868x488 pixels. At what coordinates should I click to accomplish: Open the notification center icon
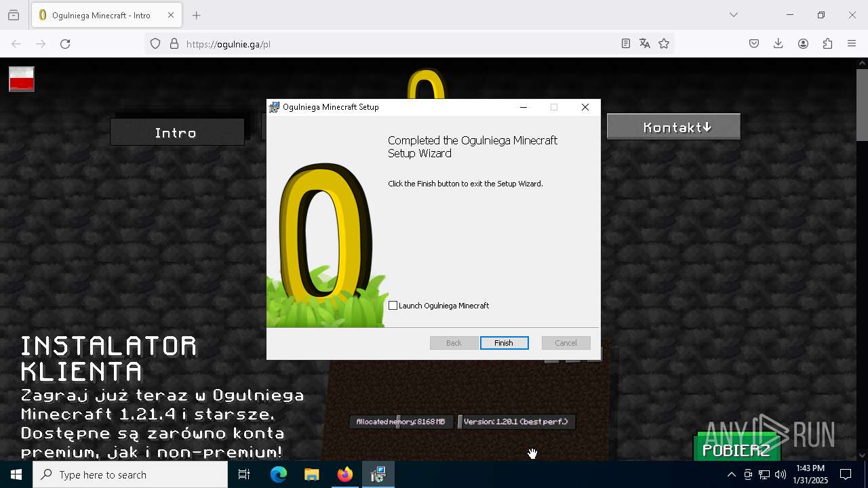[x=846, y=474]
